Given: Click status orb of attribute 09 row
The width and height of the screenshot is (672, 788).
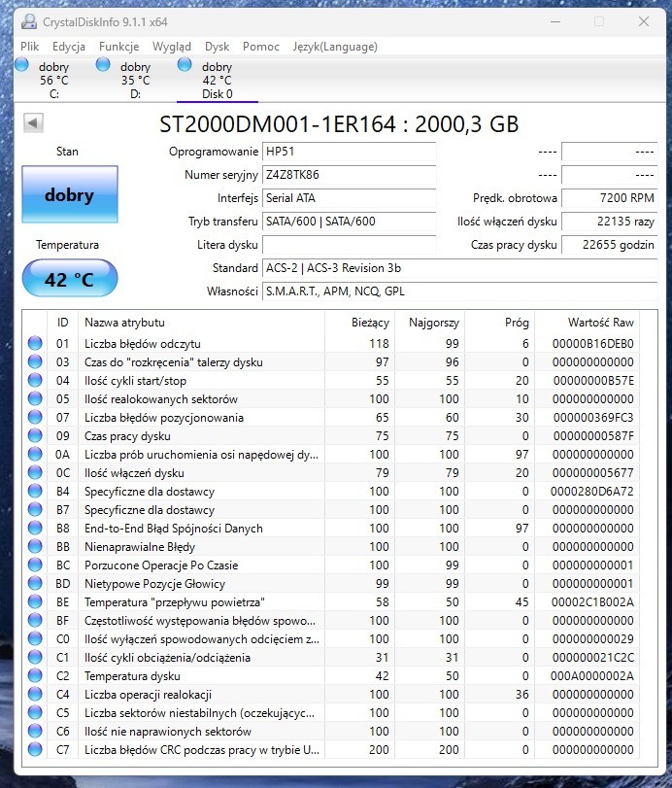Looking at the screenshot, I should [35, 435].
